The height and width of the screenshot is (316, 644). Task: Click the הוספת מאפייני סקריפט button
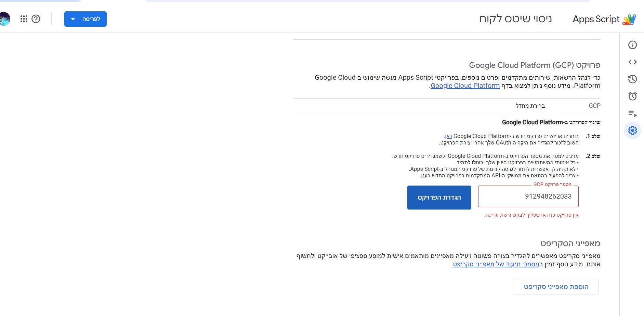point(556,287)
